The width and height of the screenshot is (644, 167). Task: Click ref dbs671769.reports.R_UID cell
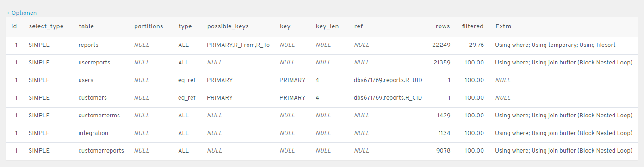[388, 80]
